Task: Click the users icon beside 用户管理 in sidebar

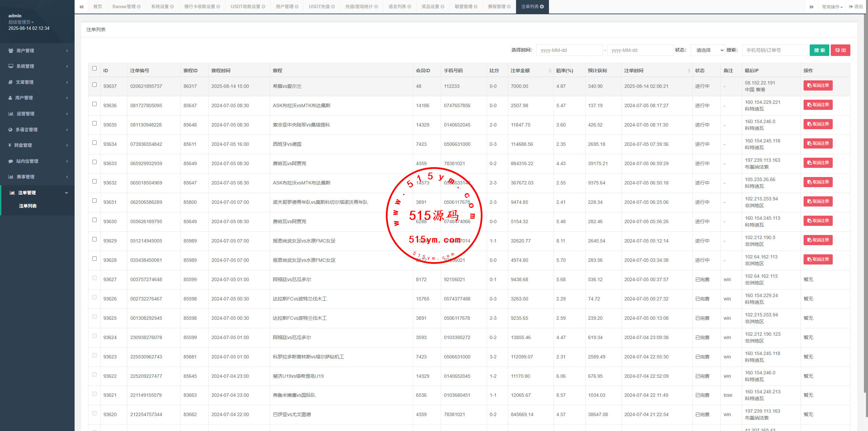Action: click(11, 51)
